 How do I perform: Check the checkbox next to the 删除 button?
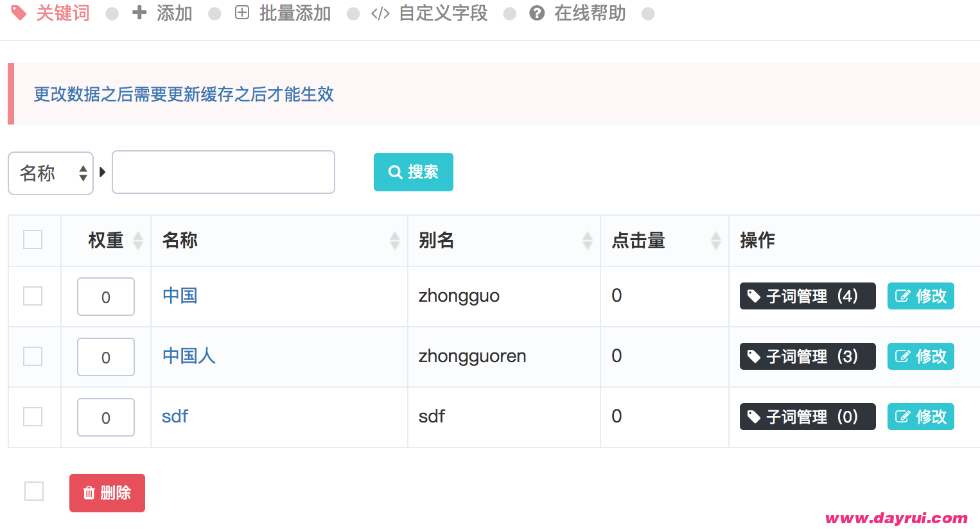point(33,491)
